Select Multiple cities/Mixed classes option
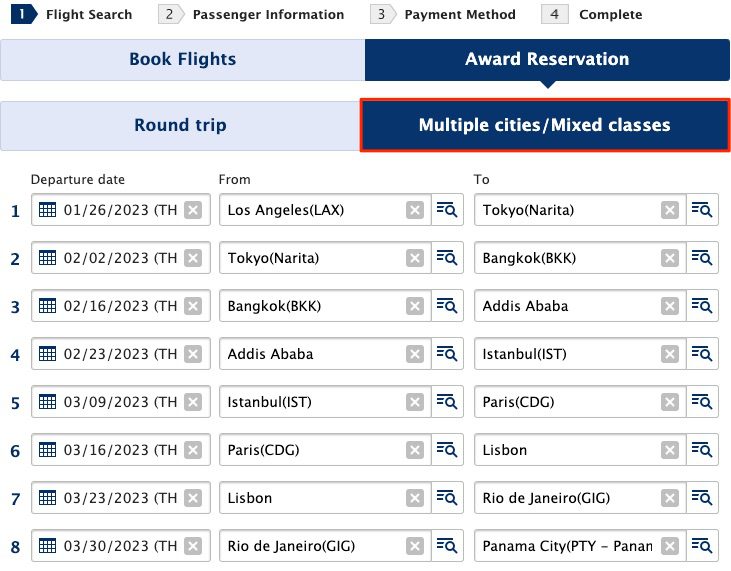 [545, 125]
